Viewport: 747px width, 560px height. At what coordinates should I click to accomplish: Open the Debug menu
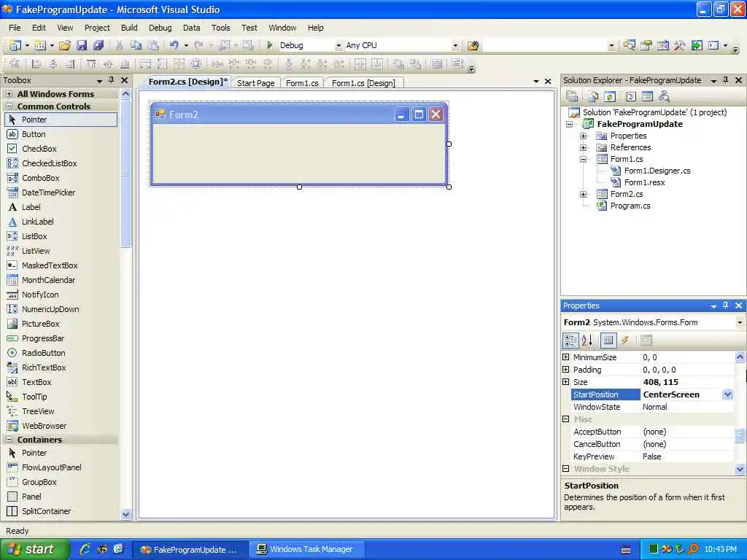pos(160,28)
